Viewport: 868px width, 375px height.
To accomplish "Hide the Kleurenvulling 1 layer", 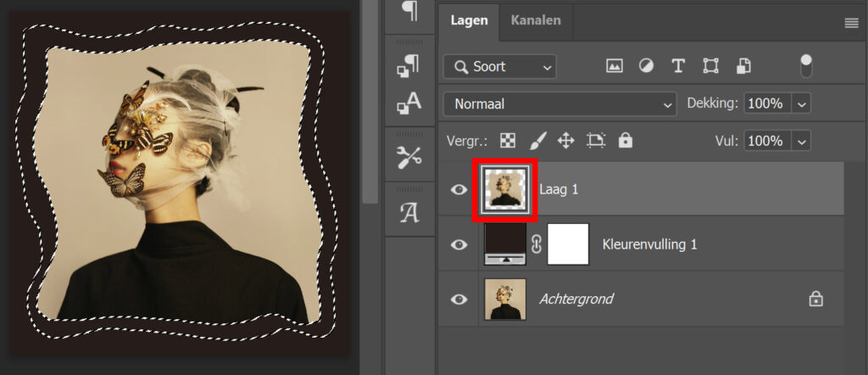I will pos(459,244).
